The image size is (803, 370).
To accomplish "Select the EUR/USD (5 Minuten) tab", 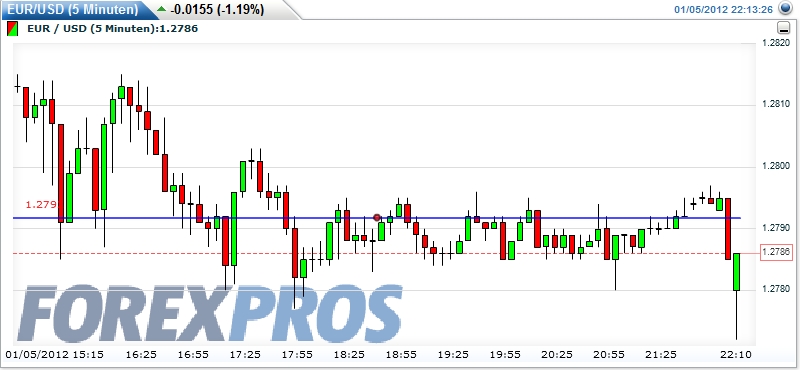I will [72, 9].
